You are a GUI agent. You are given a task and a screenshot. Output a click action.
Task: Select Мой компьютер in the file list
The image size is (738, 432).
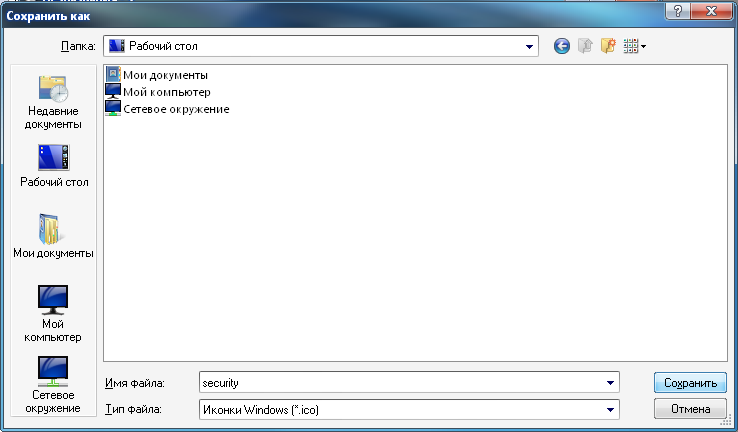point(158,92)
